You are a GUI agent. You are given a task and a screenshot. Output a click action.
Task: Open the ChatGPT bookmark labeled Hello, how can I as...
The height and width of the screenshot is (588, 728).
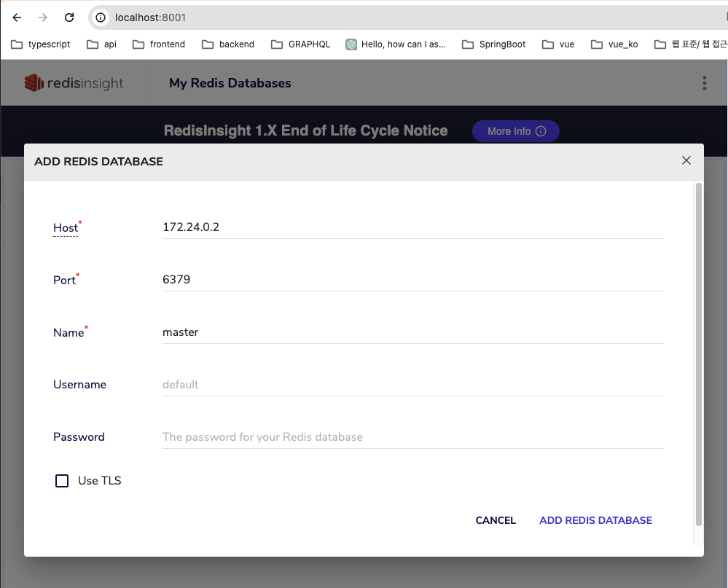coord(397,44)
